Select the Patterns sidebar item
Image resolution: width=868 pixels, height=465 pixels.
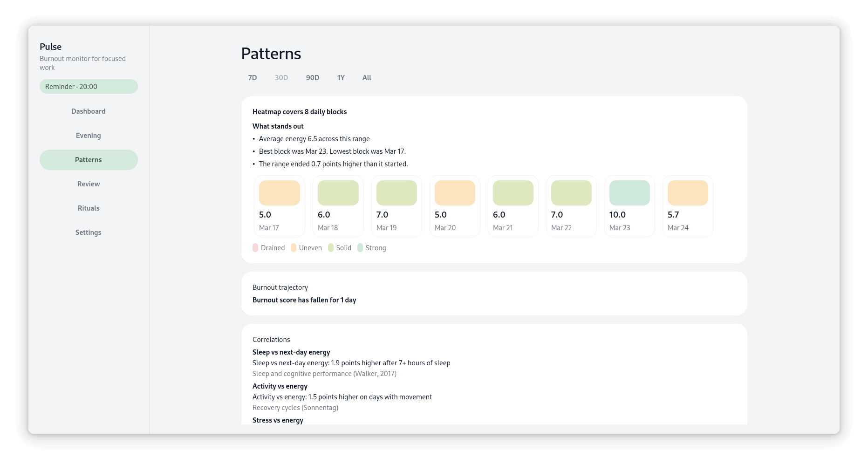pos(88,160)
